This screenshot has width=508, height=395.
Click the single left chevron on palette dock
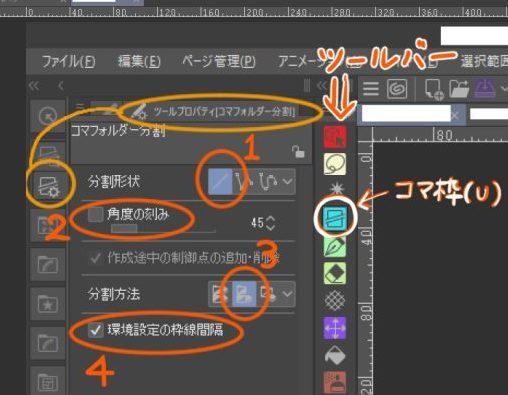(x=60, y=86)
